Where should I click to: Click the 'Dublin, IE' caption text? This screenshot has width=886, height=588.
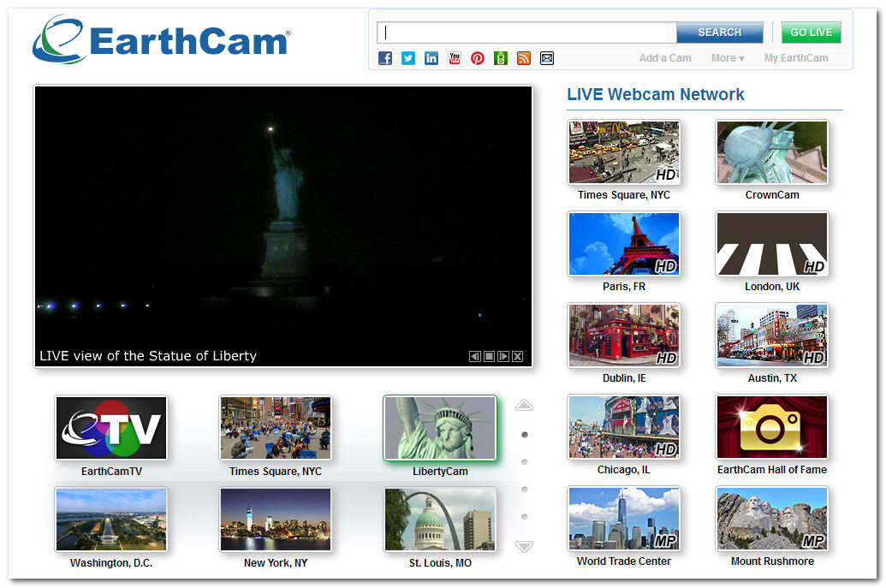(x=624, y=378)
